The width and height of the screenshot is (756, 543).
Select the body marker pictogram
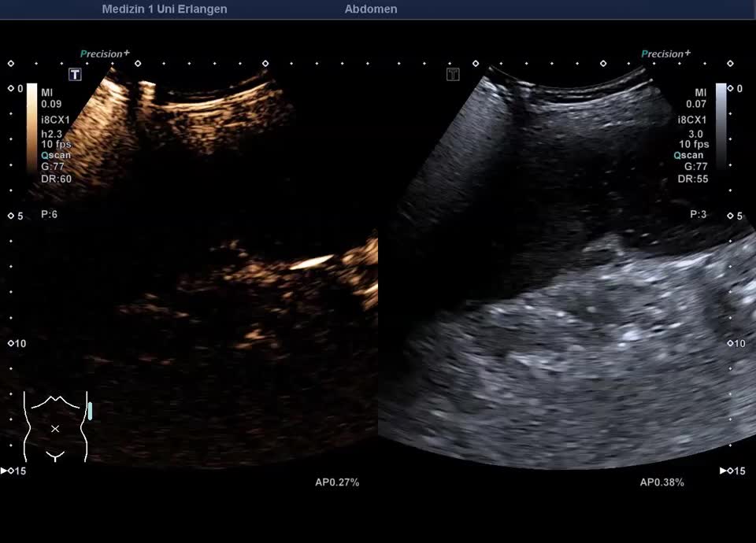point(55,426)
